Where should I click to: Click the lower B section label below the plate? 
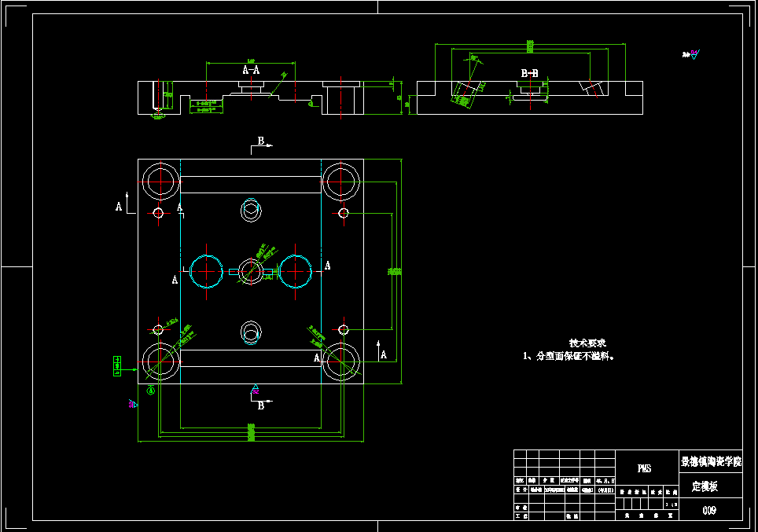pos(261,405)
